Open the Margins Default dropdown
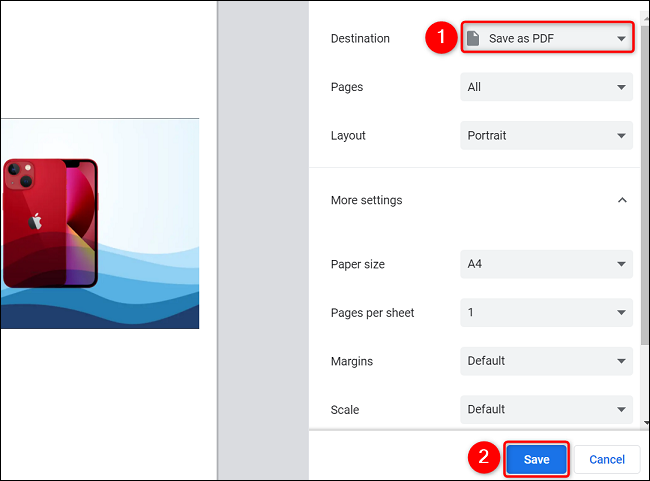Image resolution: width=650 pixels, height=481 pixels. click(x=546, y=361)
